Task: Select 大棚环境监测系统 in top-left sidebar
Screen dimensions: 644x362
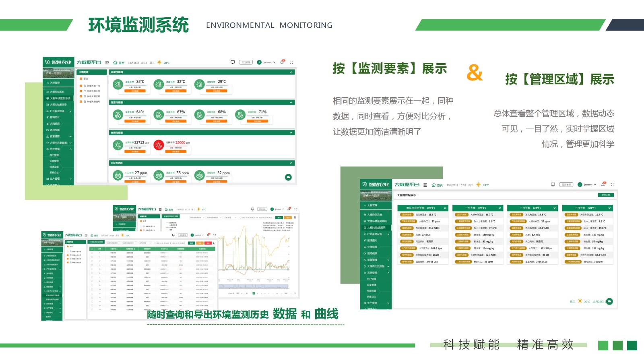Action: pyautogui.click(x=60, y=98)
